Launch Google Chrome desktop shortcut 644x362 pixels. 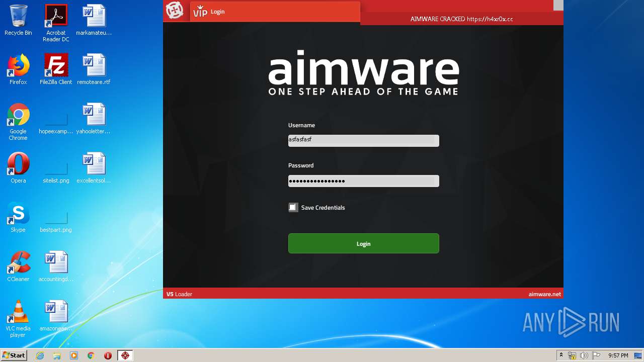click(18, 122)
